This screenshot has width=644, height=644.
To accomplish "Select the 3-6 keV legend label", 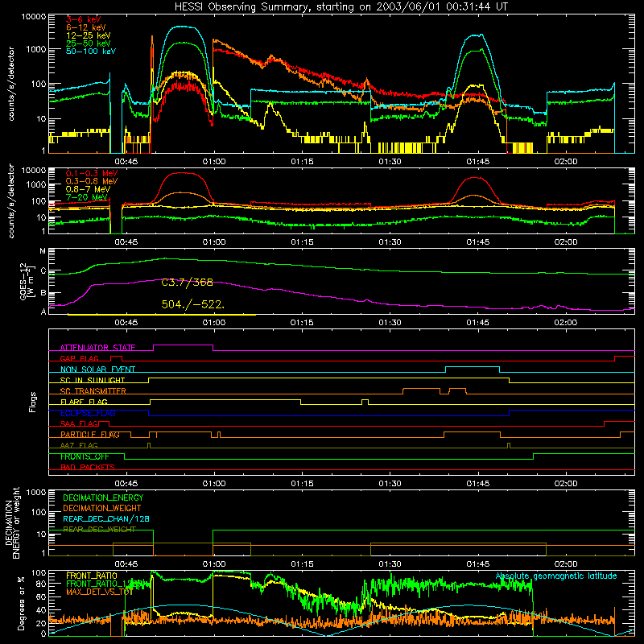I will (84, 19).
